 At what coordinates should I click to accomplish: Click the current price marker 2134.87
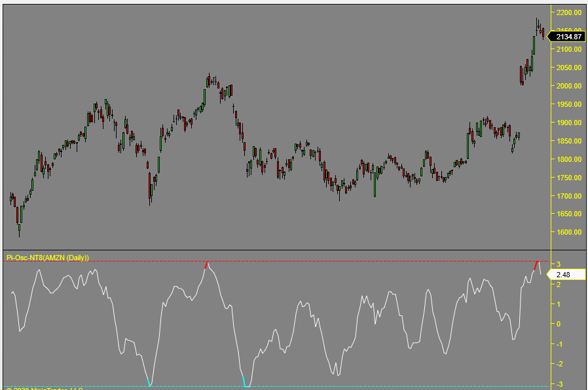pos(567,37)
